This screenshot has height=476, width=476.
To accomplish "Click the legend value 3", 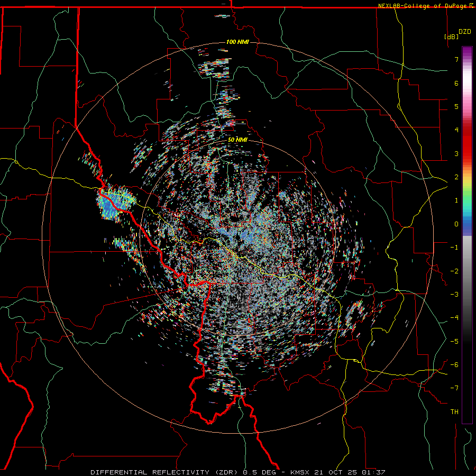I will pos(456,153).
